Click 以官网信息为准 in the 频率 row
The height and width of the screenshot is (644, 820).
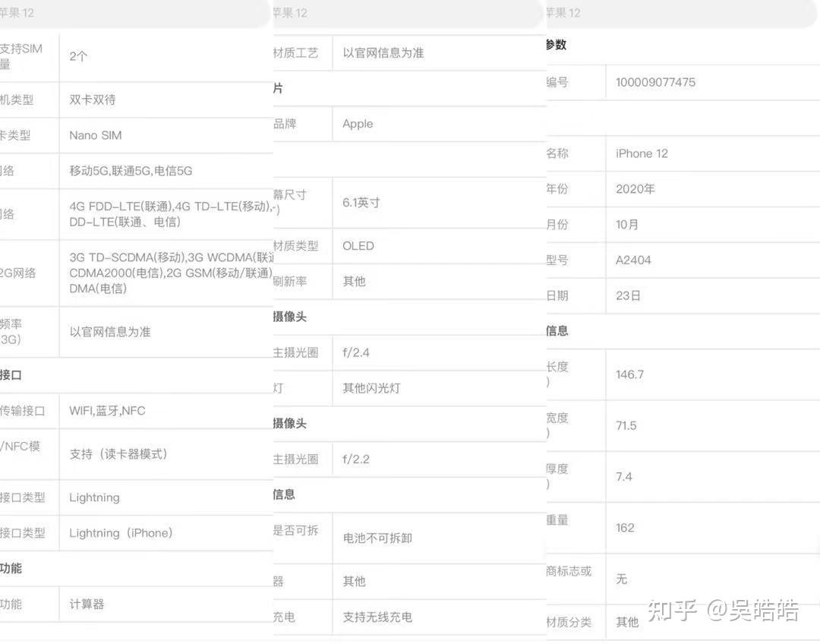(110, 332)
